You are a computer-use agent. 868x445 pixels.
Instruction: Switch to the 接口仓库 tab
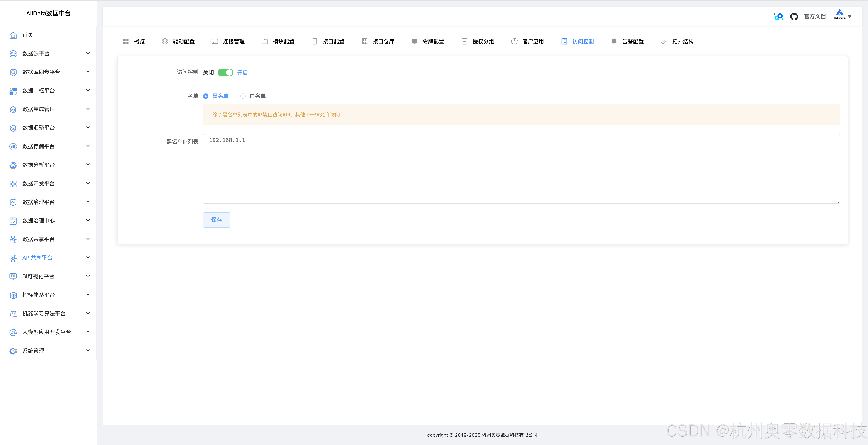pyautogui.click(x=383, y=41)
